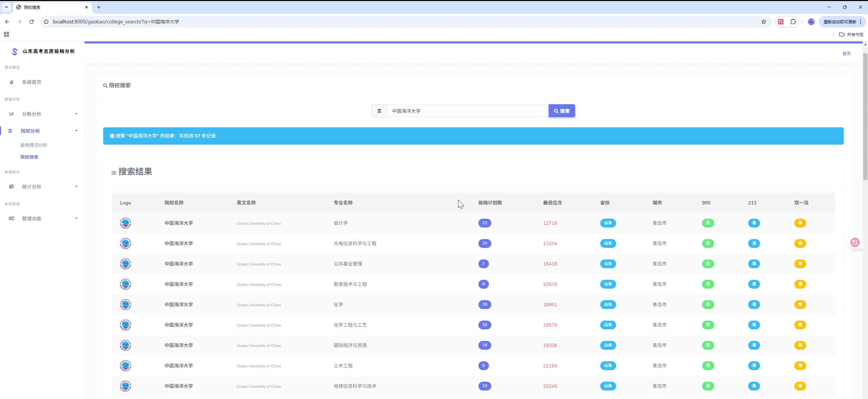The width and height of the screenshot is (868, 399).
Task: Click the major name 国际经济与贸易
Action: [350, 345]
